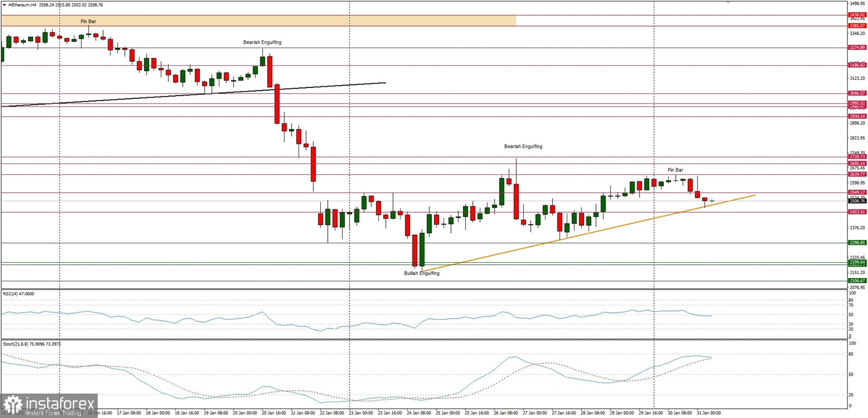Image resolution: width=868 pixels, height=418 pixels.
Task: Click the 2995.52 price level label
Action: pyautogui.click(x=857, y=103)
